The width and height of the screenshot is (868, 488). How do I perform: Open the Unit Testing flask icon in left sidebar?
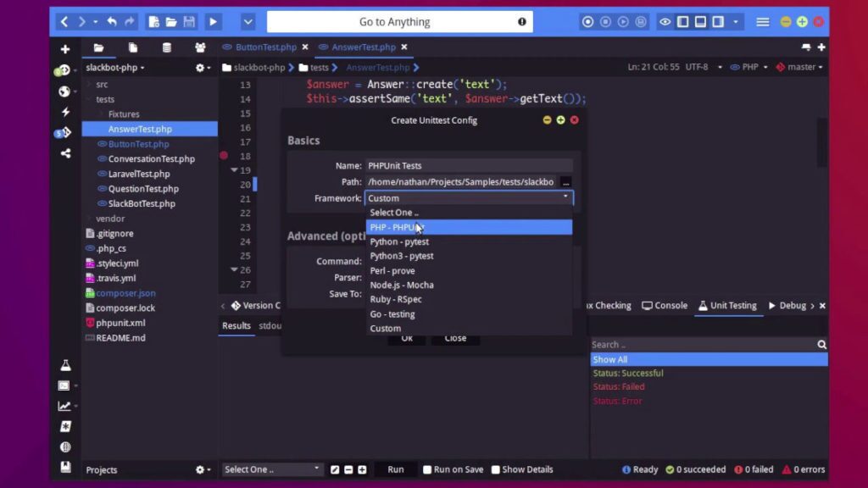click(x=66, y=364)
